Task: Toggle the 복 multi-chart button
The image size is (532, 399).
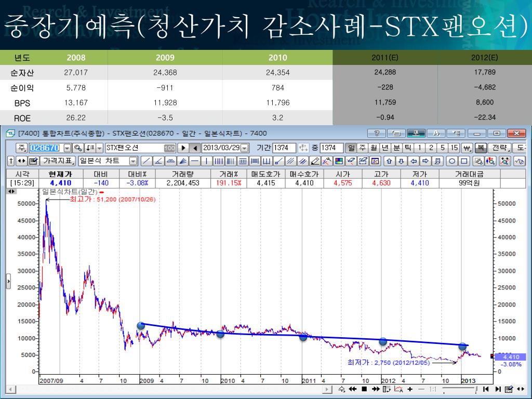Action: click(x=481, y=148)
